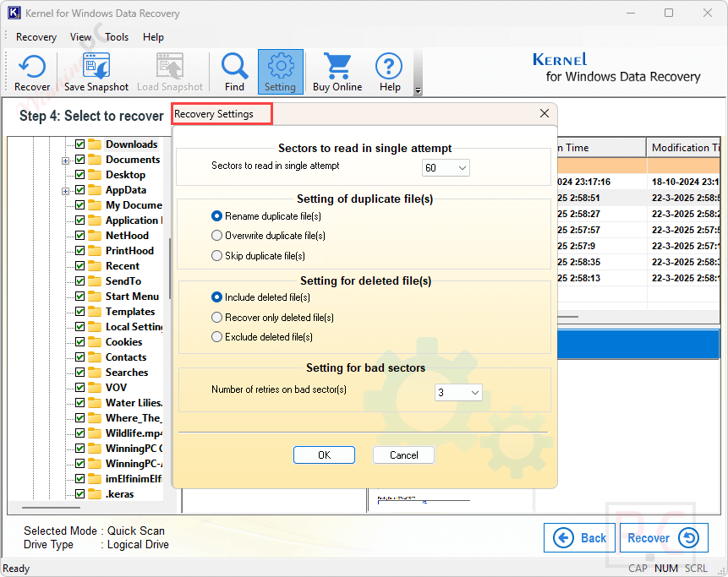Viewport: 728px width, 577px height.
Task: Open the Tools menu
Action: coord(117,37)
